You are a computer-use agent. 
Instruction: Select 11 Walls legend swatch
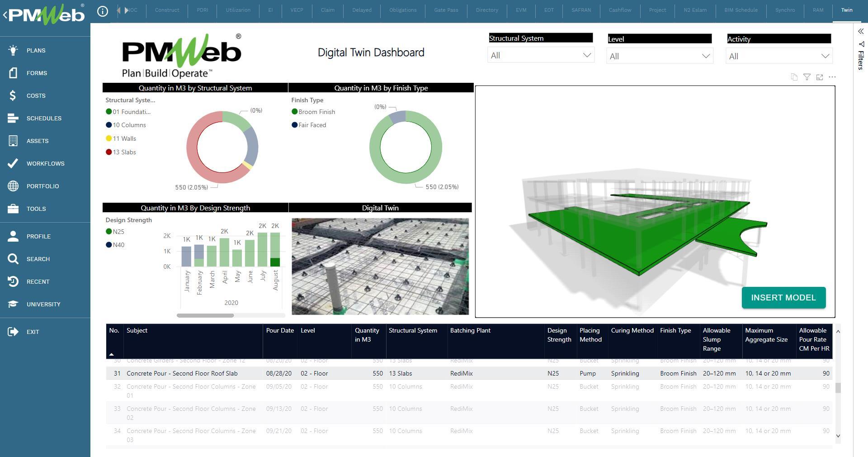(x=108, y=138)
